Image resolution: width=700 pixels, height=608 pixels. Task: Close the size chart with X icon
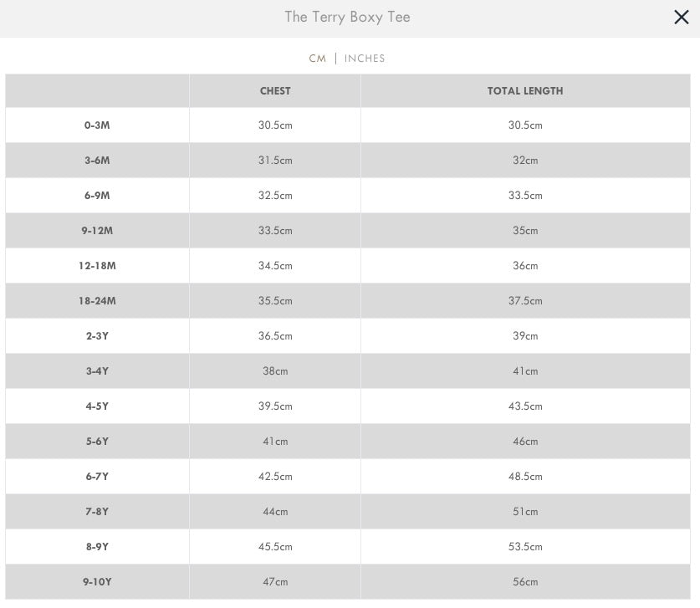(x=682, y=18)
